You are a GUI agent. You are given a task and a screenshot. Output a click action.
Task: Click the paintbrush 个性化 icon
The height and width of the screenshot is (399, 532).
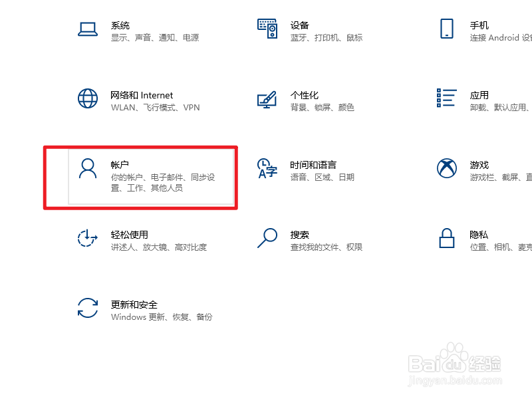pos(267,99)
